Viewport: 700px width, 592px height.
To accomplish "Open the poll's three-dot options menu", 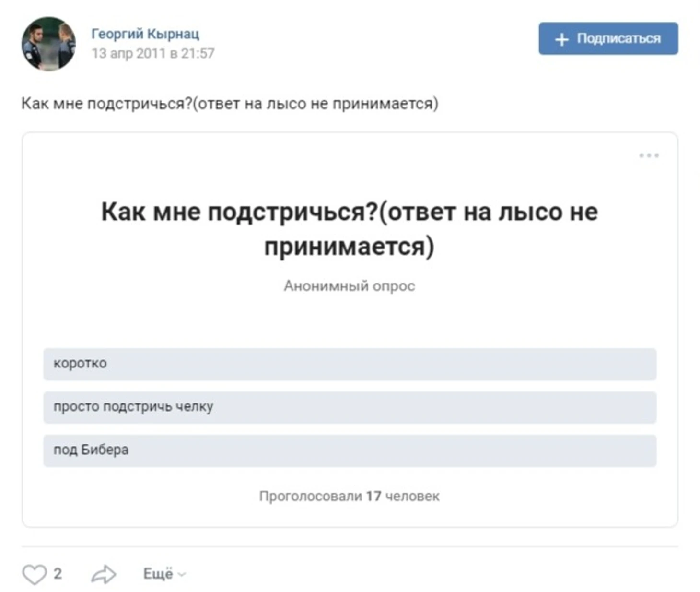I will tap(649, 155).
